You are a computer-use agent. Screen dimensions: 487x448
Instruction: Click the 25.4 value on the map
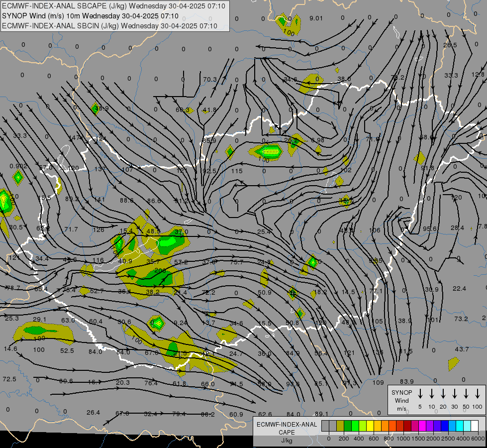264,231
